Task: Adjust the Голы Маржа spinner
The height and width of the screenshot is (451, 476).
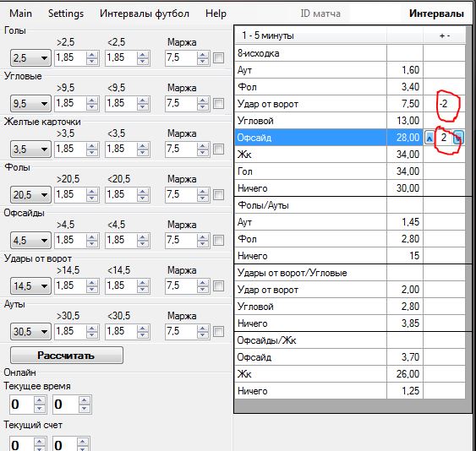Action: 203,57
